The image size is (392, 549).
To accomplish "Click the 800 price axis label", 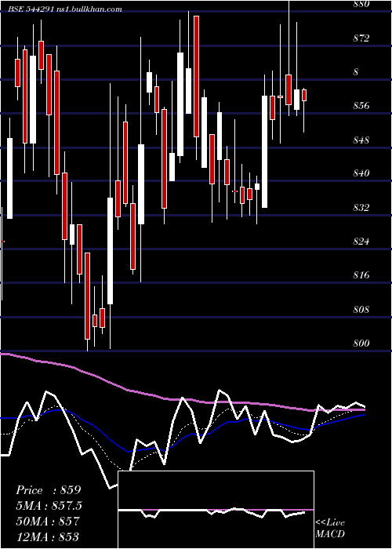I will coord(361,344).
